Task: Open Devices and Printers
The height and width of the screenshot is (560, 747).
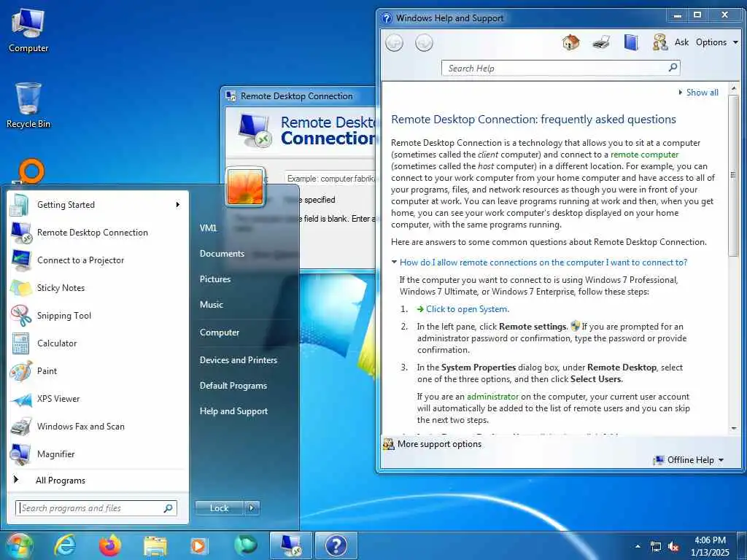Action: pos(239,360)
